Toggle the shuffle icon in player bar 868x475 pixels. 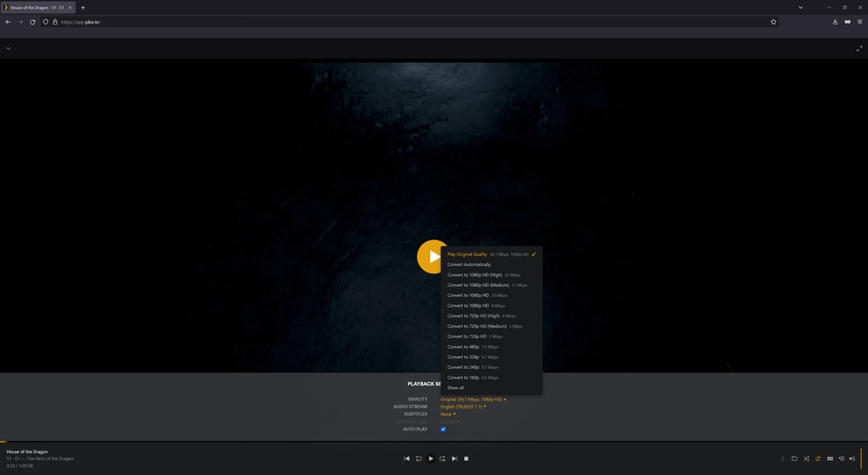pyautogui.click(x=806, y=459)
